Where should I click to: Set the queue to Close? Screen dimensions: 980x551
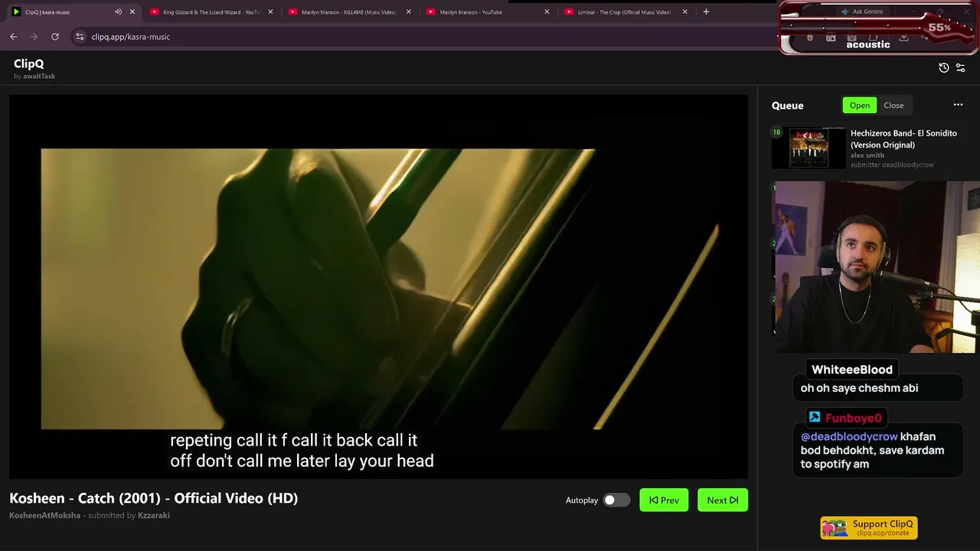(x=893, y=106)
